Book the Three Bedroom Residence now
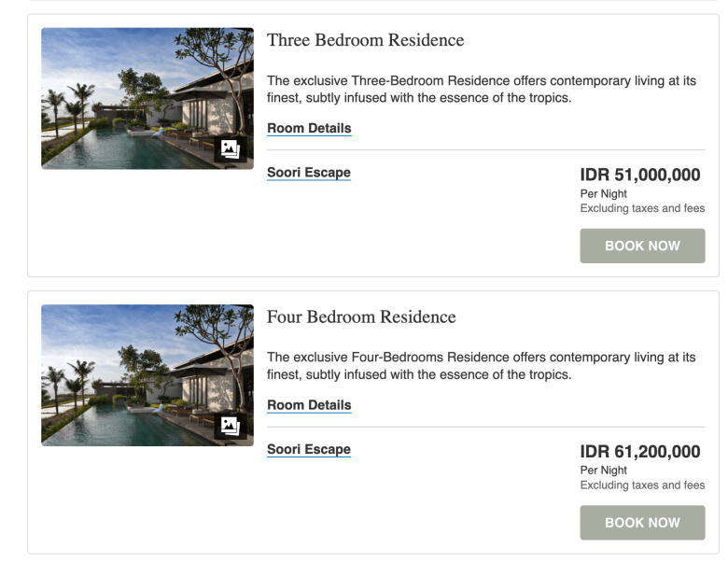This screenshot has width=728, height=562. click(x=642, y=246)
